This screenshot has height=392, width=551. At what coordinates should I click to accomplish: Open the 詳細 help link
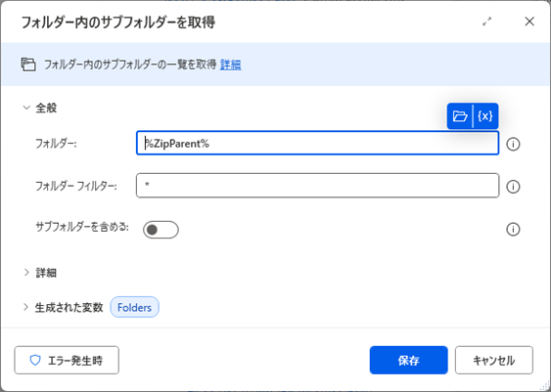231,65
